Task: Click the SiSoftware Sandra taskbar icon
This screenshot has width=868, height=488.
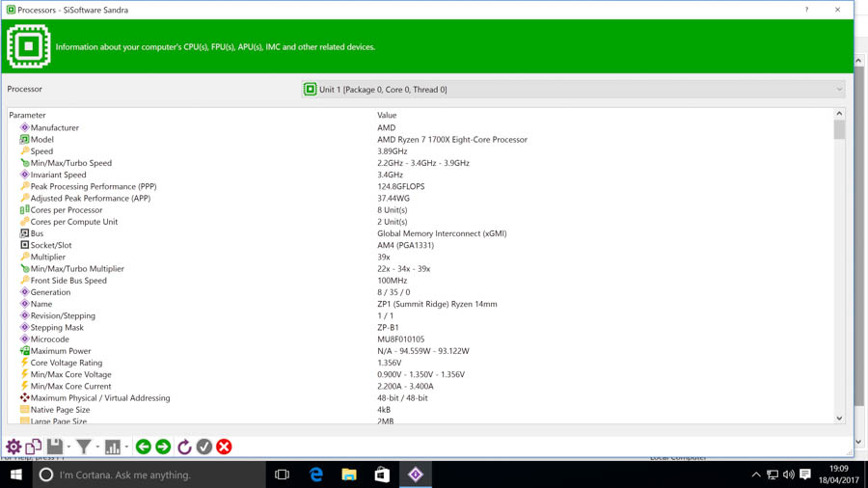Action: click(x=416, y=474)
